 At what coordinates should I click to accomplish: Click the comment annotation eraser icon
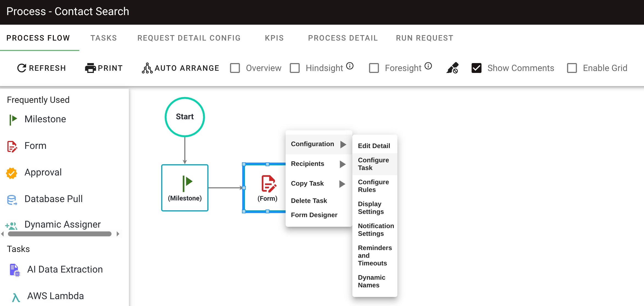(x=452, y=67)
